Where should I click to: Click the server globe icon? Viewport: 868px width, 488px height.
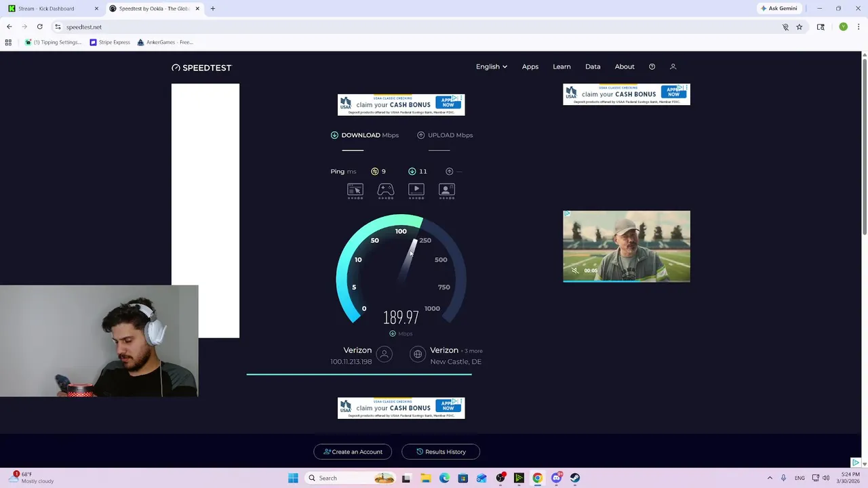pos(418,354)
